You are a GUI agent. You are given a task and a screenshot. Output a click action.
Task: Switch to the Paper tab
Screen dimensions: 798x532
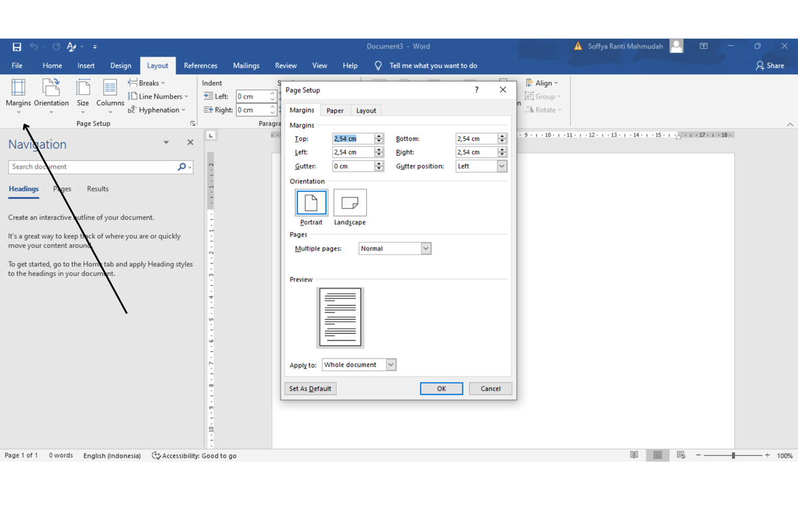(x=335, y=111)
